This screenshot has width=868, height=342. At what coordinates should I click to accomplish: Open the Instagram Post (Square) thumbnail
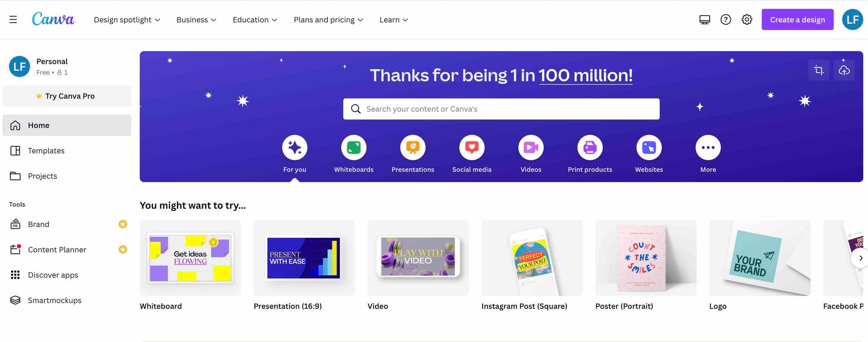coord(532,258)
